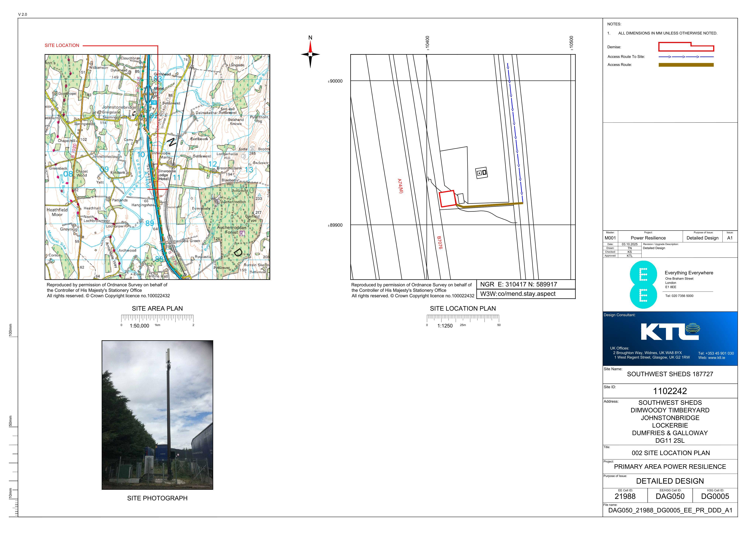This screenshot has height=535, width=756.
Task: Select the date '03.10.2025'
Action: click(x=630, y=244)
